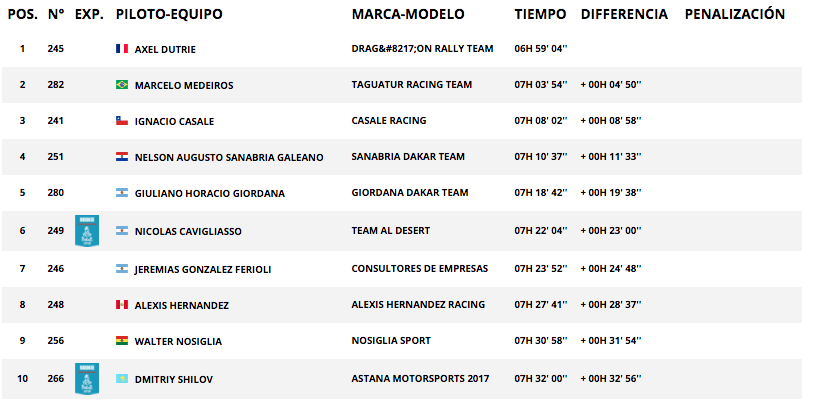The width and height of the screenshot is (814, 410).
Task: Click the rookie badge in Dmitriy Shilov's row
Action: pyautogui.click(x=87, y=379)
